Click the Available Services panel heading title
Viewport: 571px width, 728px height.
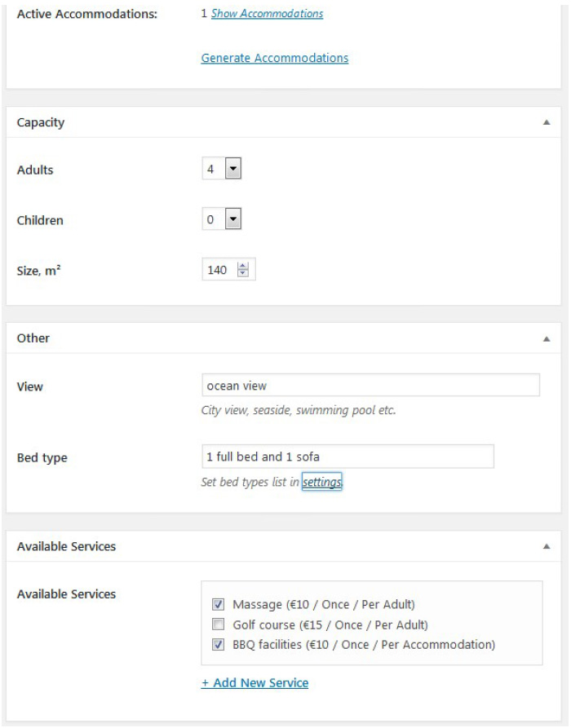(66, 547)
